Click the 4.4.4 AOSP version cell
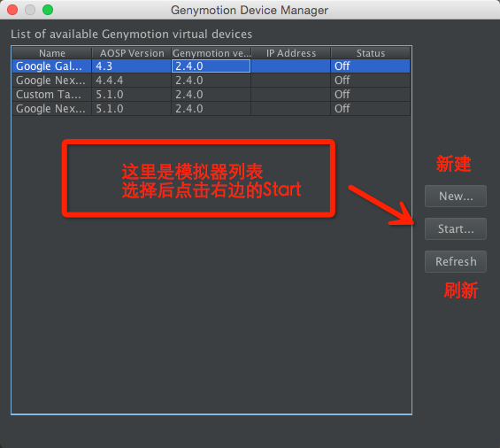This screenshot has width=500, height=448. tap(132, 80)
